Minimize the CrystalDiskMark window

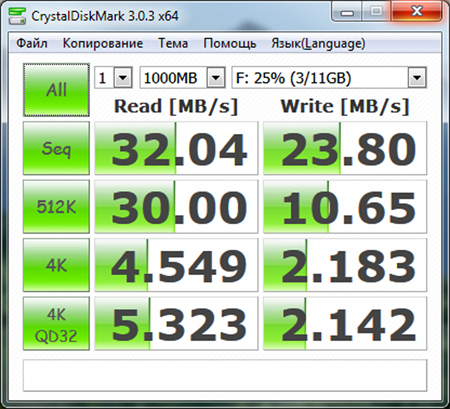coord(347,12)
